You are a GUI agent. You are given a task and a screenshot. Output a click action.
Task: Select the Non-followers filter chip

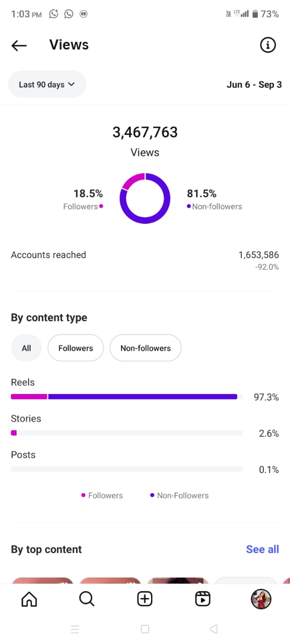click(146, 348)
